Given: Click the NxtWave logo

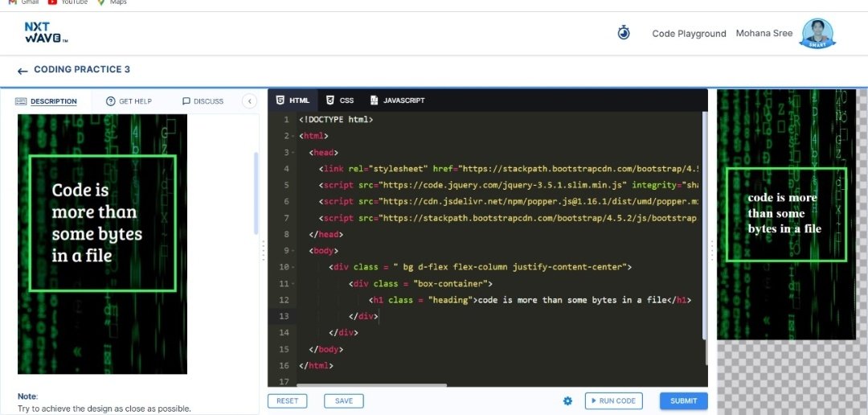Looking at the screenshot, I should pos(46,33).
